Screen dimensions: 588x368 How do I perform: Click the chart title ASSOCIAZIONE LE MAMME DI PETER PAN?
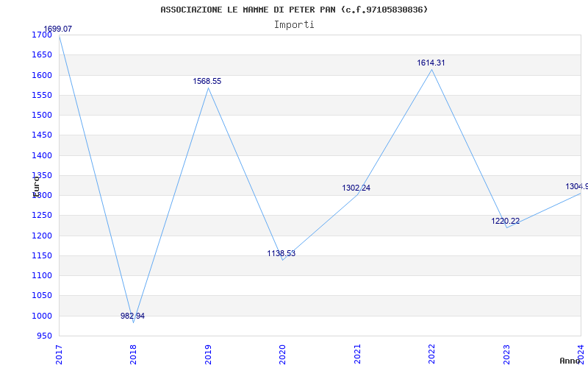click(294, 10)
